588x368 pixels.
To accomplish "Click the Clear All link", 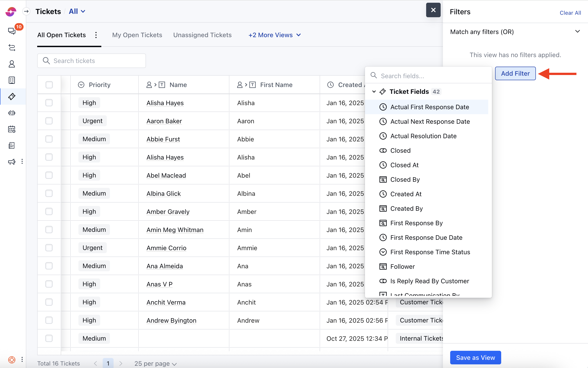I will tap(570, 13).
